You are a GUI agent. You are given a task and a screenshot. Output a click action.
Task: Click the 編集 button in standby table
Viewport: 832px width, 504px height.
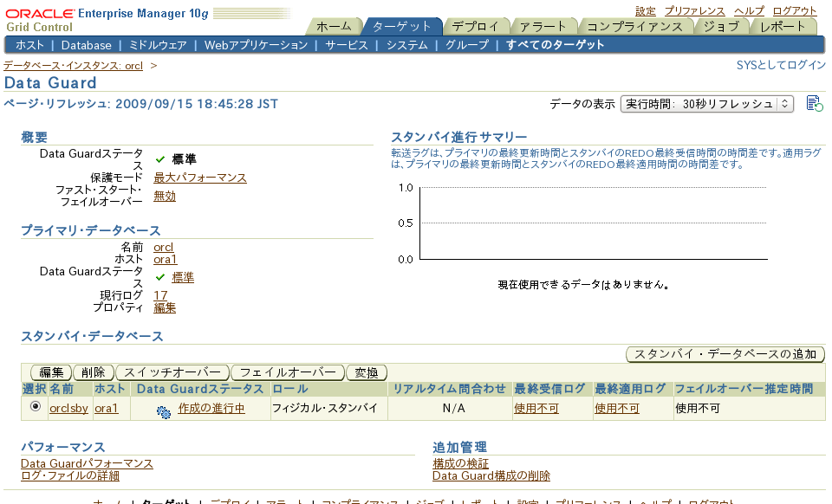point(51,372)
